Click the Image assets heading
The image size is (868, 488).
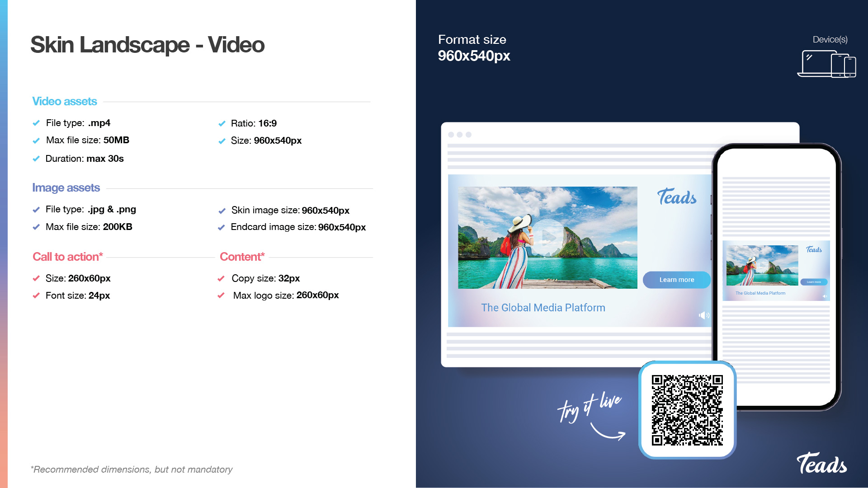click(66, 188)
